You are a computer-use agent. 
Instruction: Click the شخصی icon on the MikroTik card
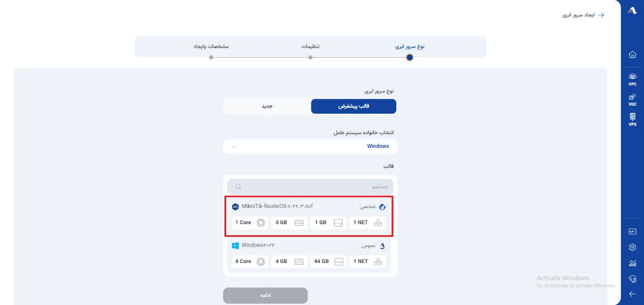tap(382, 207)
